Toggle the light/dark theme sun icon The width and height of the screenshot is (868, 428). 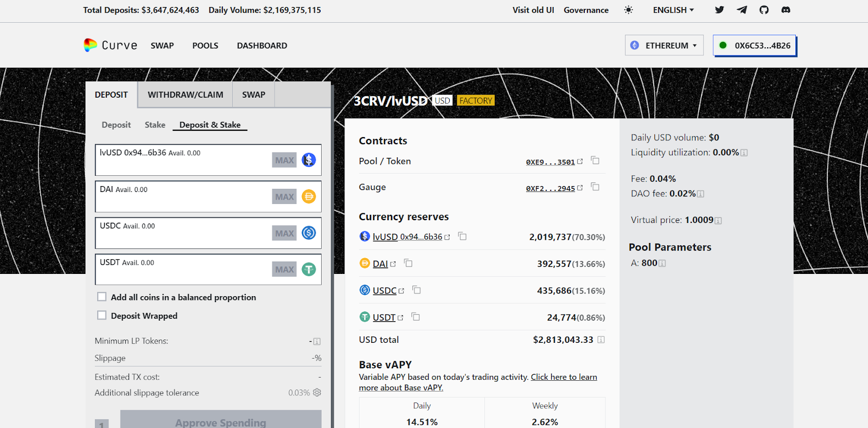(x=628, y=10)
